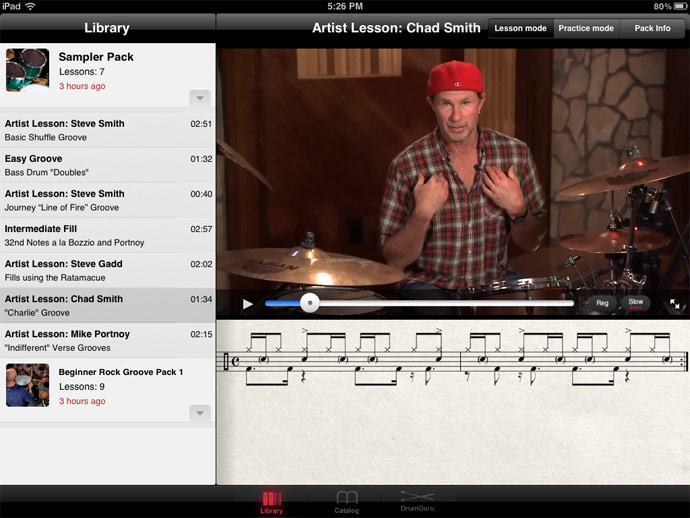Click the lesson video frame
The width and height of the screenshot is (690, 518).
click(453, 183)
